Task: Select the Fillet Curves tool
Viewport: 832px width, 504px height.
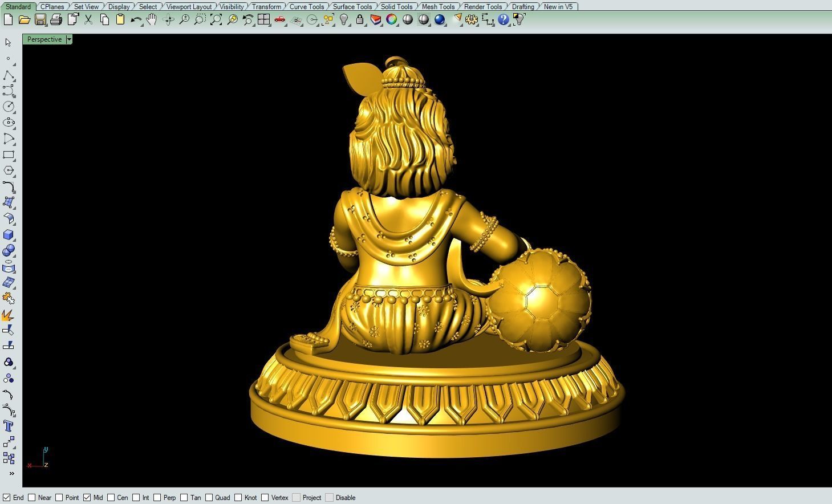Action: (9, 186)
